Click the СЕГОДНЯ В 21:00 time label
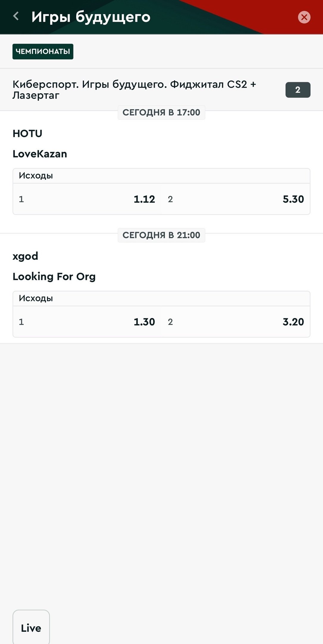The width and height of the screenshot is (323, 644). (161, 235)
